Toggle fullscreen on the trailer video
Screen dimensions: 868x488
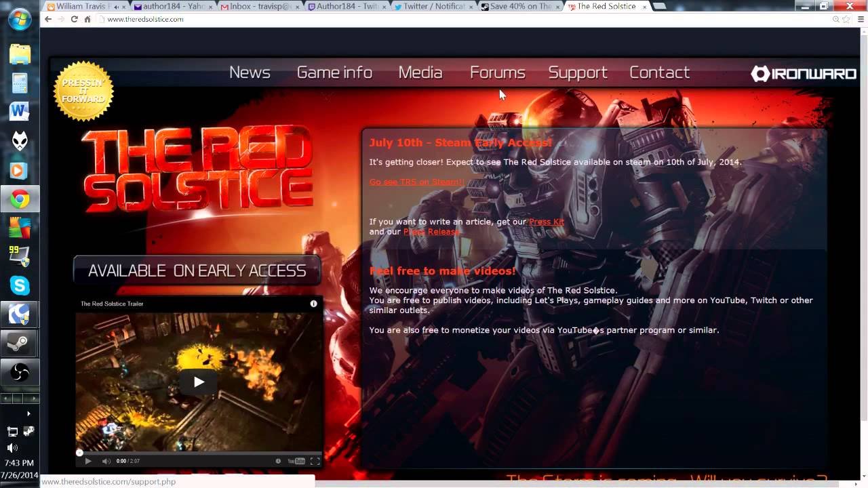pyautogui.click(x=315, y=461)
